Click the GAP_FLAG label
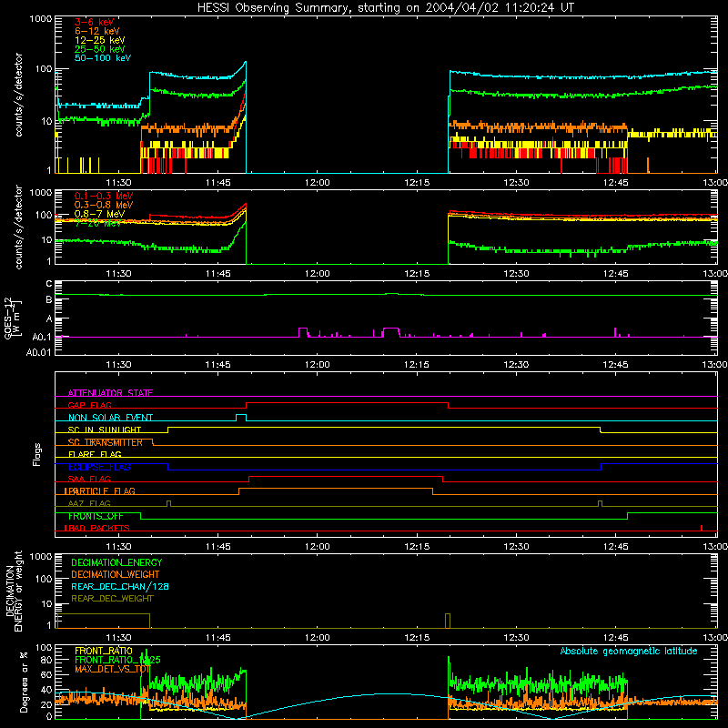Screen dimensions: 728x728 pyautogui.click(x=89, y=405)
